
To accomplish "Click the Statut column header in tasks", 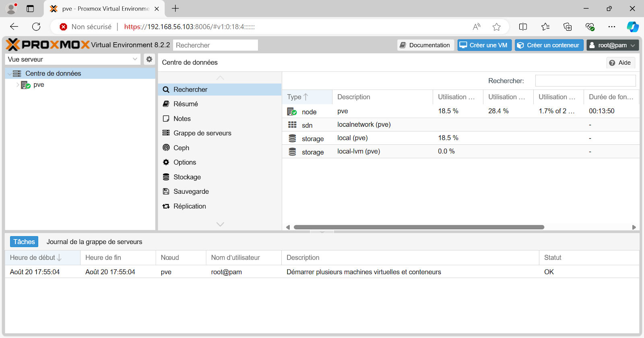I will [x=589, y=258].
